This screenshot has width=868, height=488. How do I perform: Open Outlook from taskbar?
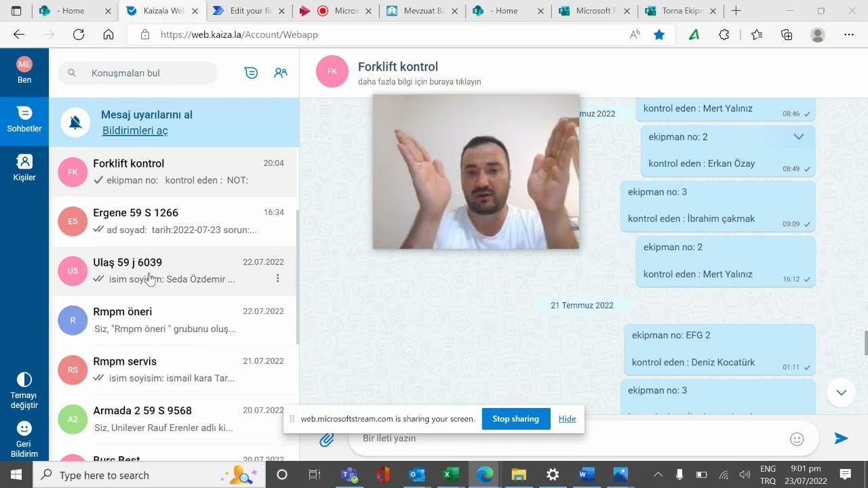click(416, 474)
